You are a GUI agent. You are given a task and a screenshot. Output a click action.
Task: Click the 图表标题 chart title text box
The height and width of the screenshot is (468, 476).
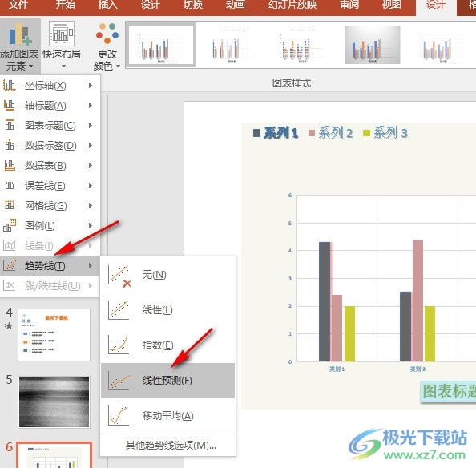pyautogui.click(x=449, y=391)
